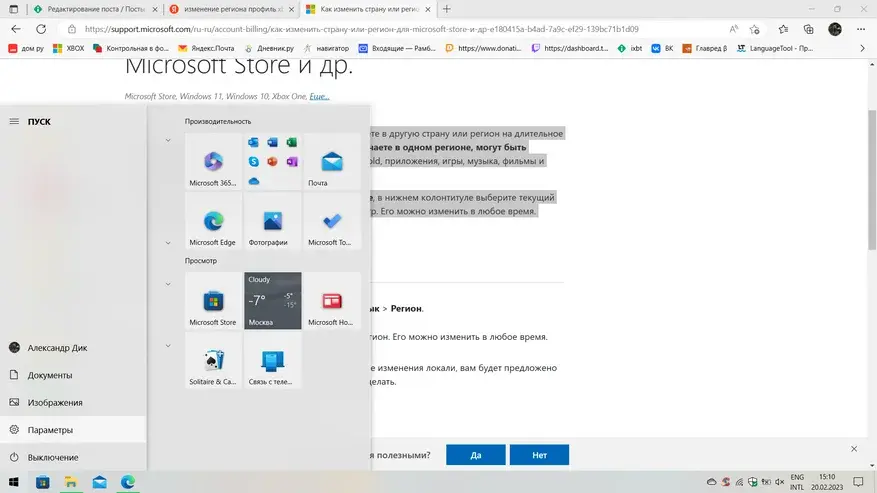877x493 pixels.
Task: Open the Дневник.ру bookmark
Action: click(x=269, y=49)
